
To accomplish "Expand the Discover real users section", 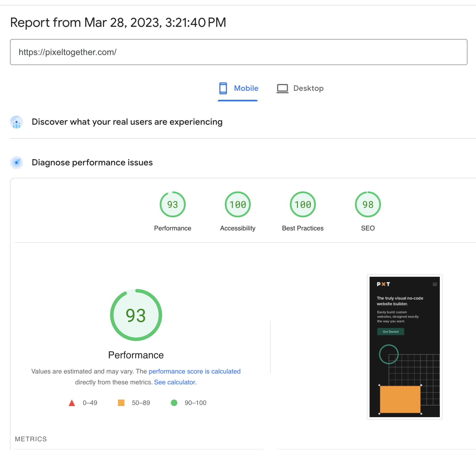I will click(x=127, y=122).
